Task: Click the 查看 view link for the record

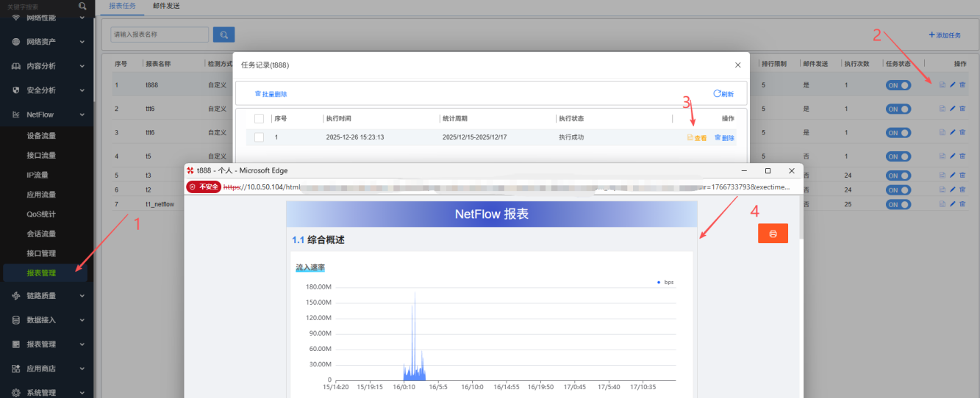Action: click(x=696, y=138)
